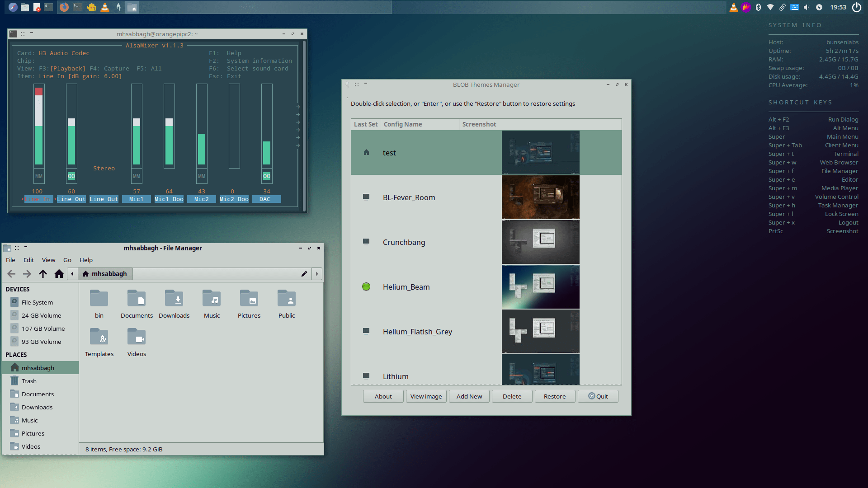Toggle the BL-Fever_Room theme checkbox
This screenshot has height=488, width=868.
click(x=366, y=197)
